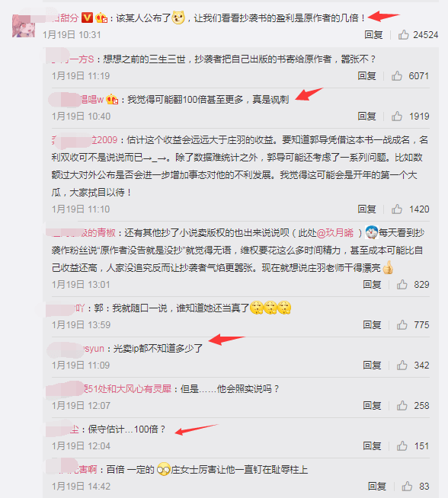This screenshot has width=448, height=498.
Task: Like the 保守估计 comment with 151 likes
Action: coord(402,445)
